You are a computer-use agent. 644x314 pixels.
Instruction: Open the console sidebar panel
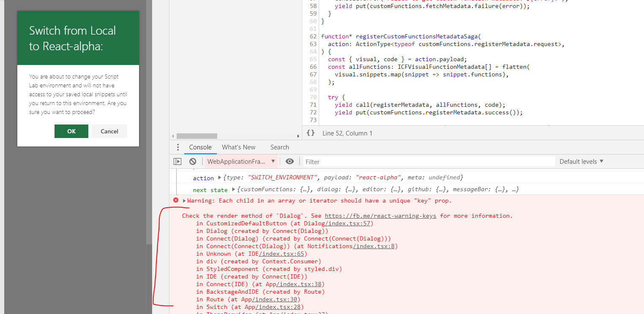[x=177, y=161]
